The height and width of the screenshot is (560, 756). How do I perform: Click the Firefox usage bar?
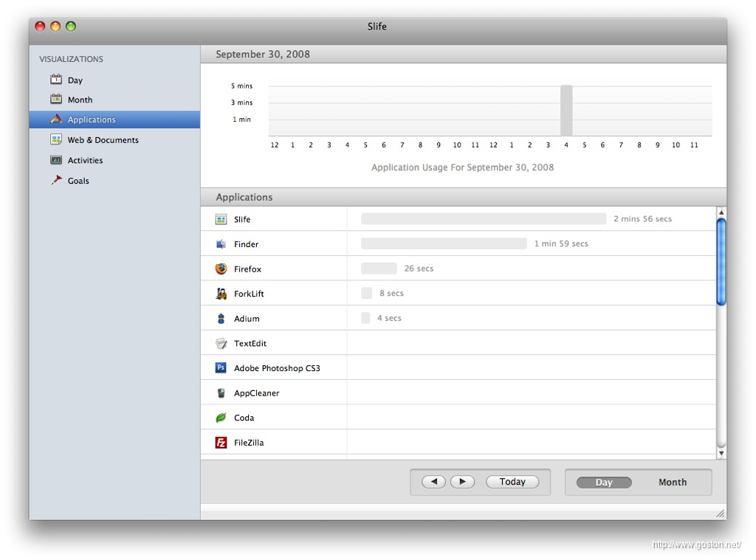click(379, 269)
